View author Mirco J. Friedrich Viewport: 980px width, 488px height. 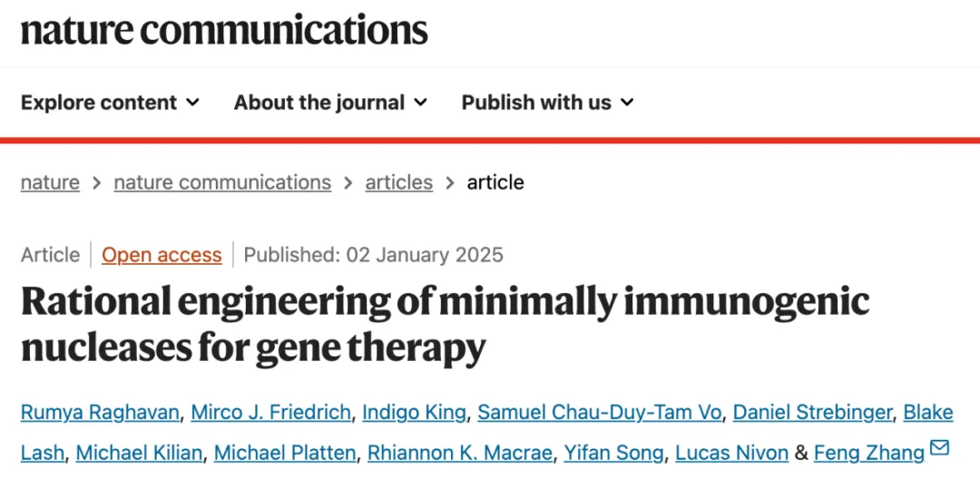point(270,413)
